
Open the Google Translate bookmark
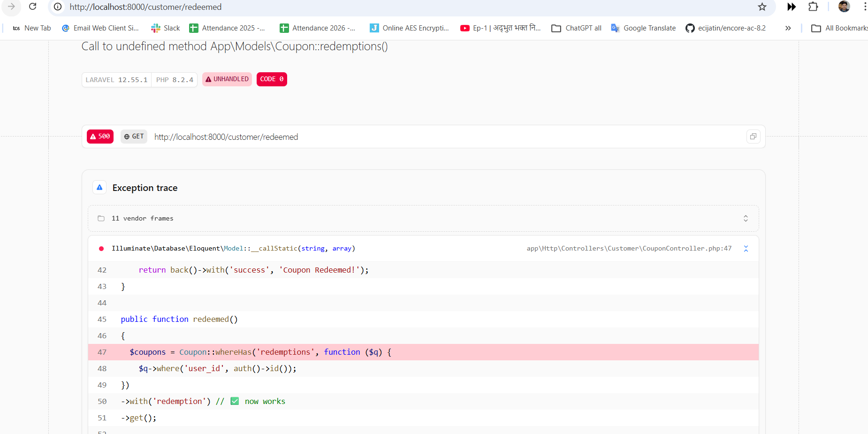coord(643,28)
